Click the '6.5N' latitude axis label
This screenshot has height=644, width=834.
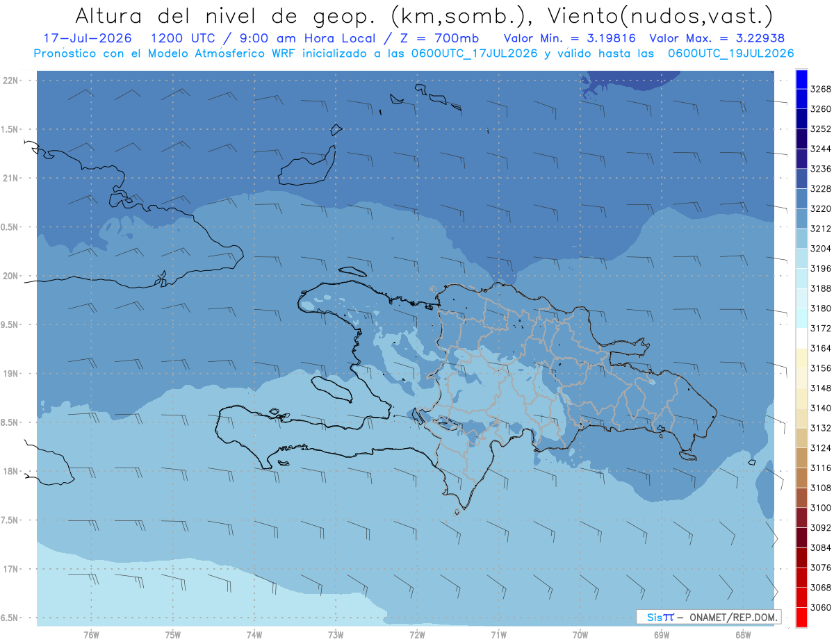point(10,618)
